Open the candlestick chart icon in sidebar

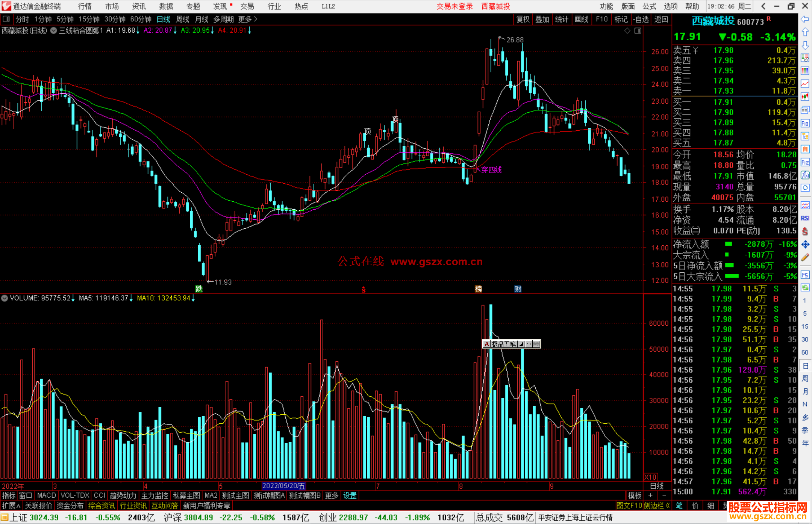coord(805,97)
